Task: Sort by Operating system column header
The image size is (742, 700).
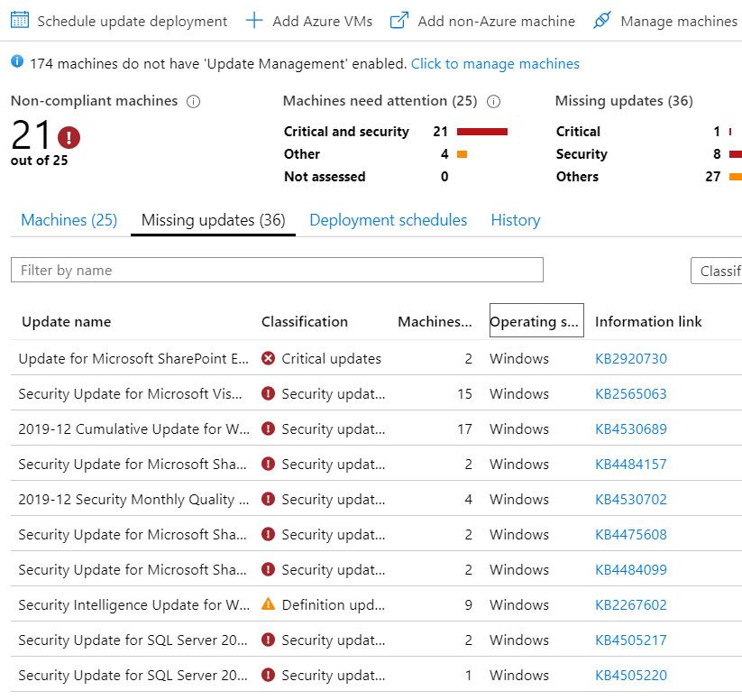Action: pyautogui.click(x=536, y=321)
